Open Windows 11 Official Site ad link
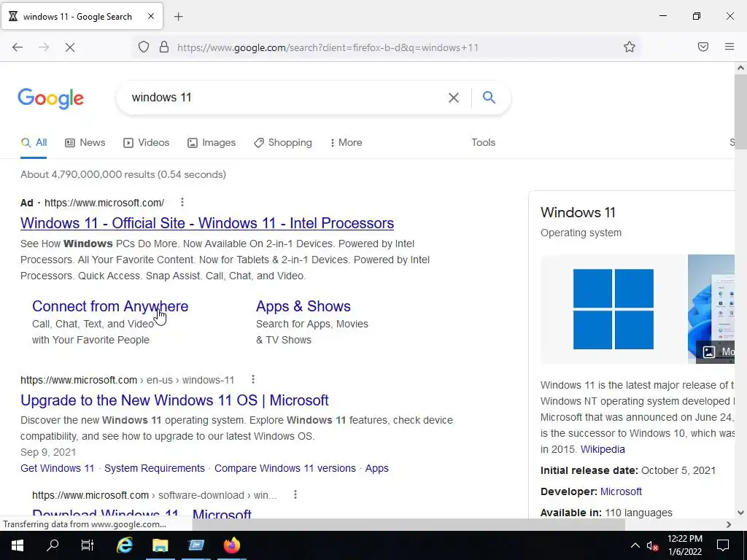The image size is (747, 560). pyautogui.click(x=206, y=223)
